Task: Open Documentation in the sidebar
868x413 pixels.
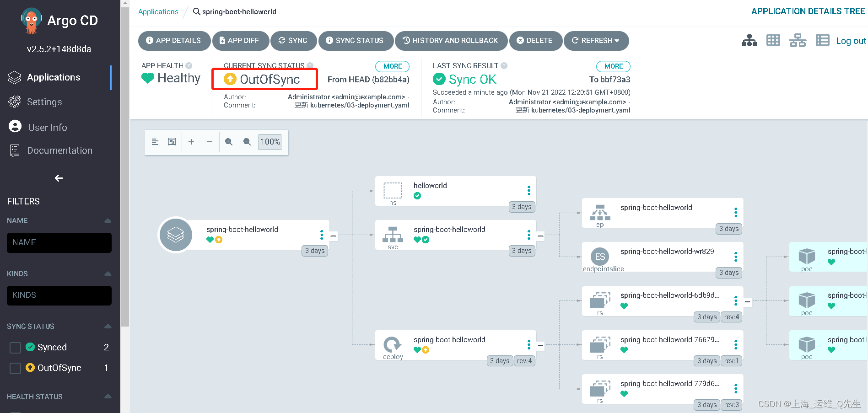Action: pyautogui.click(x=59, y=150)
